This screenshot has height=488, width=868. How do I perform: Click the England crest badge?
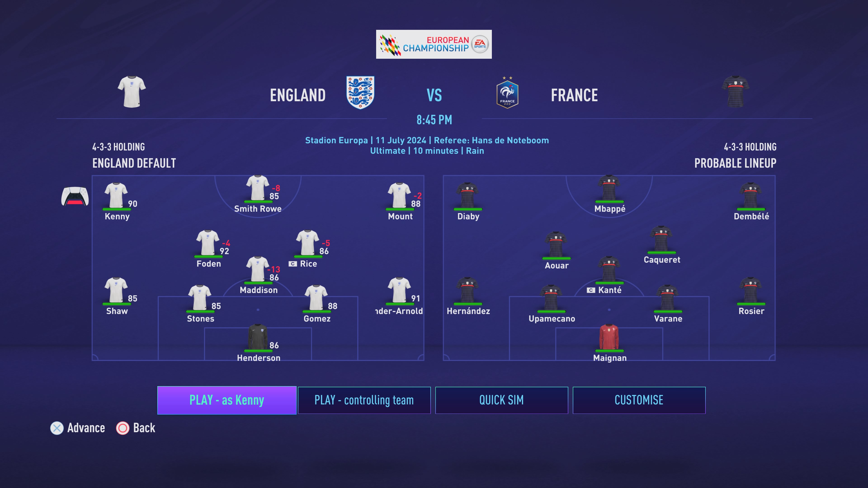coord(360,92)
